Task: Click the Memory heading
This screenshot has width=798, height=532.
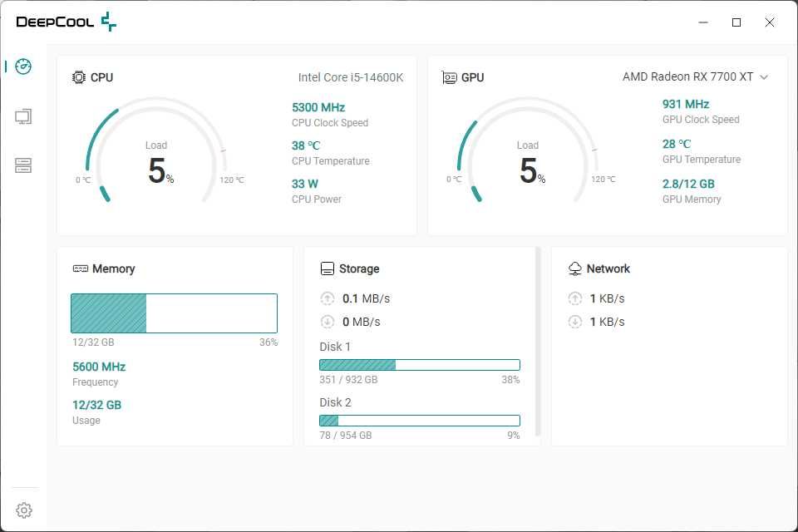Action: 114,268
